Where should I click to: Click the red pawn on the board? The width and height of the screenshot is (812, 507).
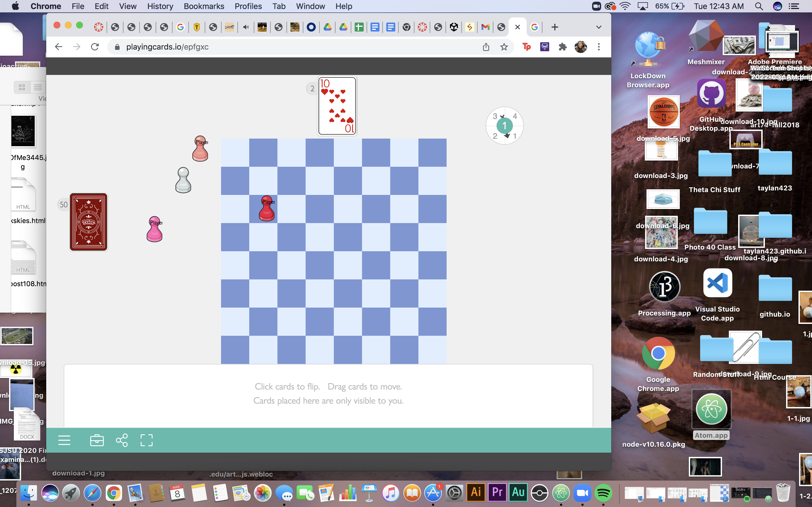coord(267,208)
